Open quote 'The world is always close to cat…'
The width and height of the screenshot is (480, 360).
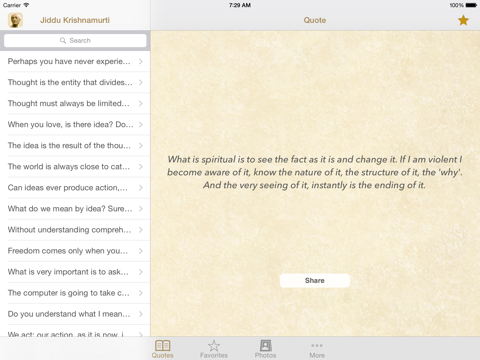tap(75, 166)
